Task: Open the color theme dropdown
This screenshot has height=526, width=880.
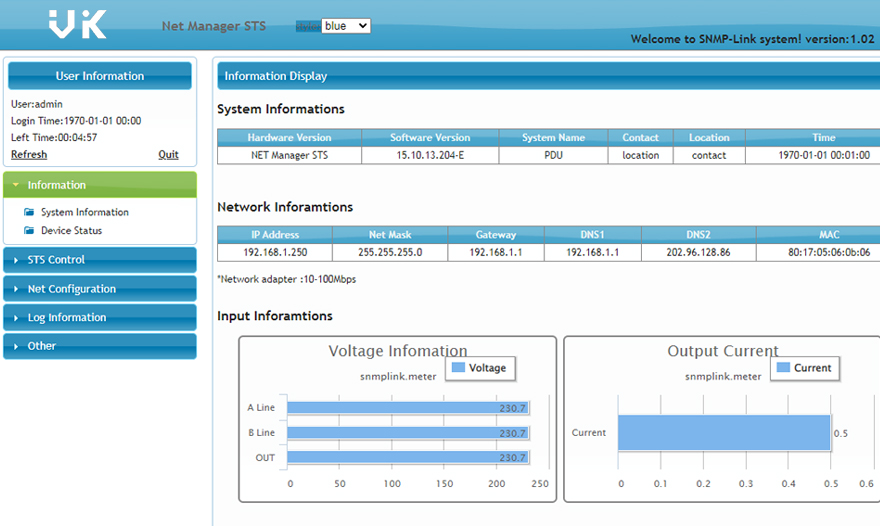Action: tap(345, 26)
